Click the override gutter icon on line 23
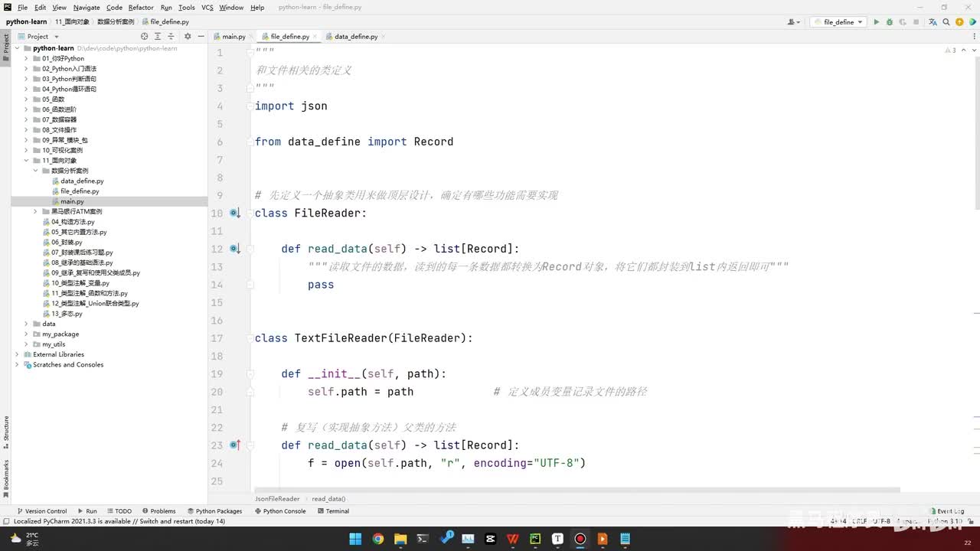Image resolution: width=980 pixels, height=551 pixels. click(x=235, y=445)
